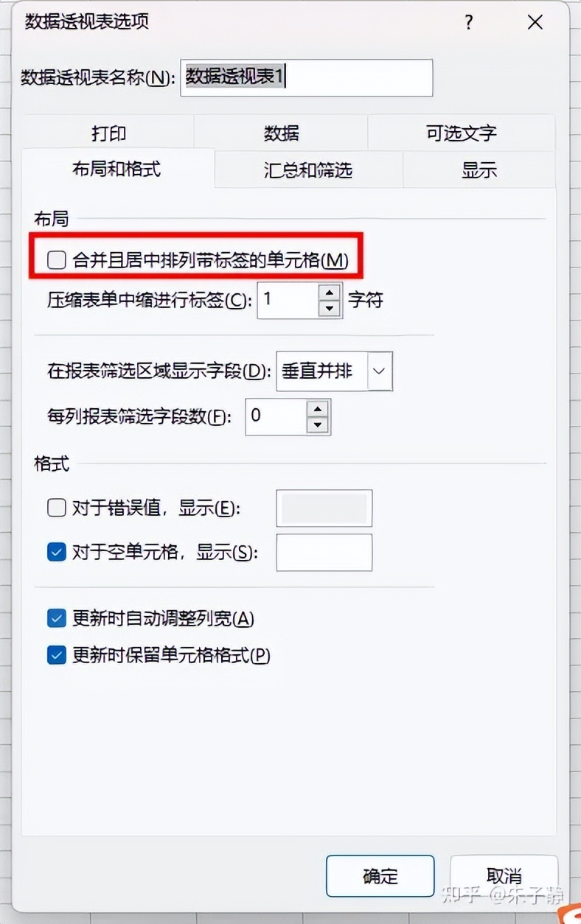The height and width of the screenshot is (924, 581).
Task: Uncheck 对于空单元格，显示 option
Action: point(57,552)
